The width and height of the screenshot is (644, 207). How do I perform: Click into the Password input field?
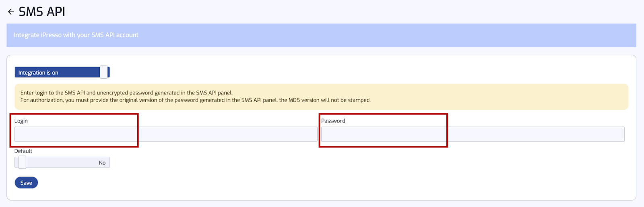click(473, 134)
